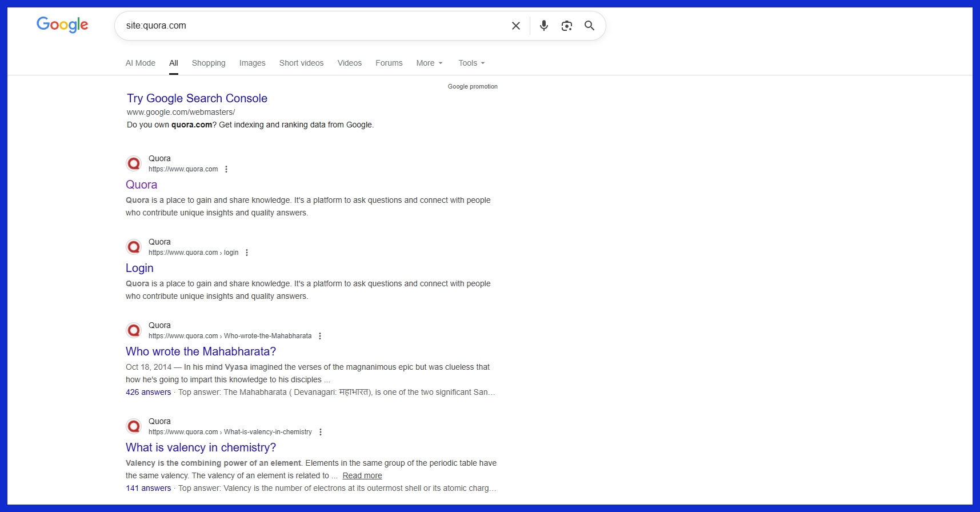Open search by image camera icon
Viewport: 980px width, 512px height.
[x=567, y=26]
